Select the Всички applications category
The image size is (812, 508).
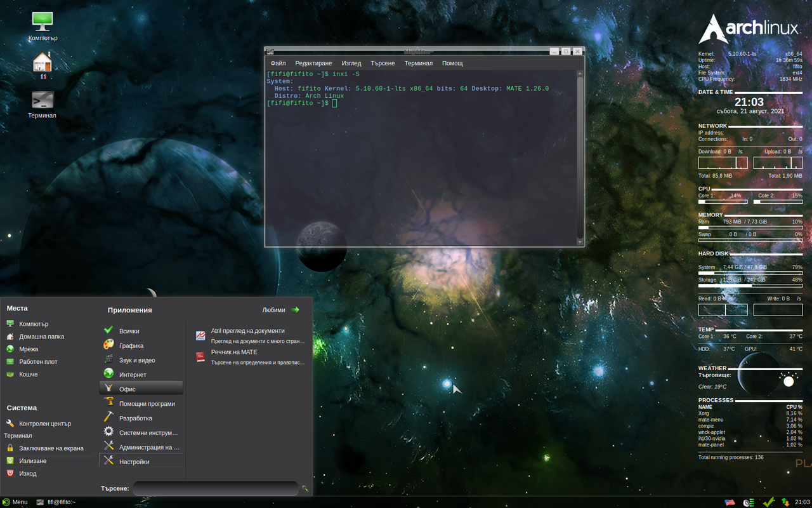141,331
